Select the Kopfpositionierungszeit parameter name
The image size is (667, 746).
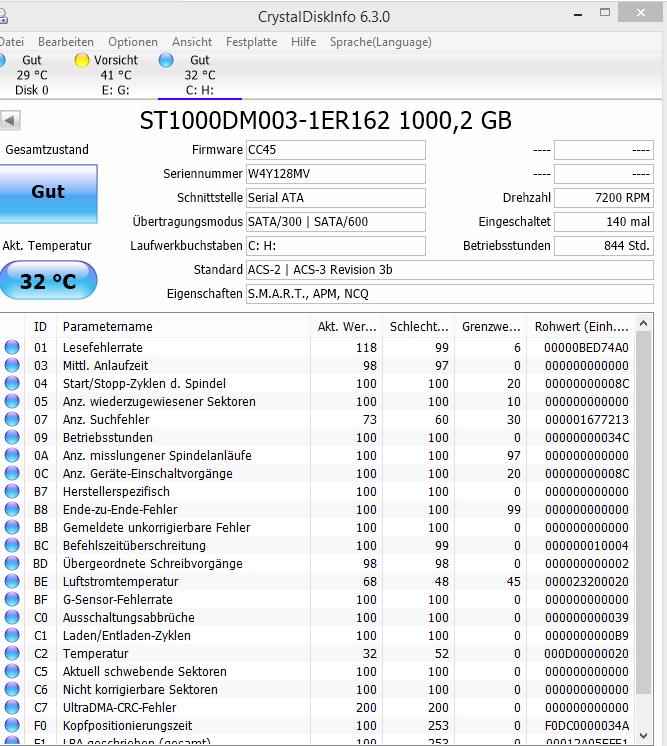click(x=128, y=726)
